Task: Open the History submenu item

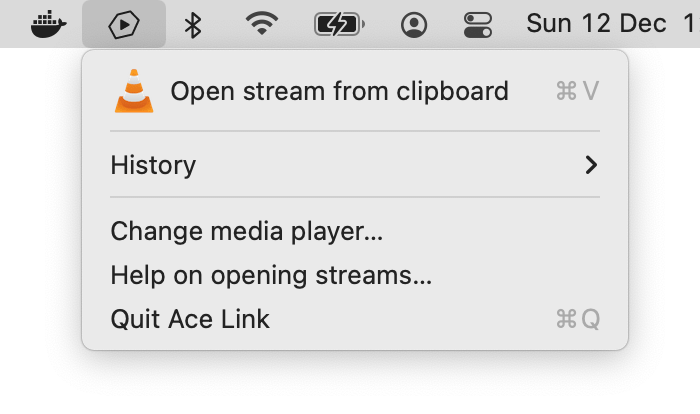Action: tap(154, 165)
